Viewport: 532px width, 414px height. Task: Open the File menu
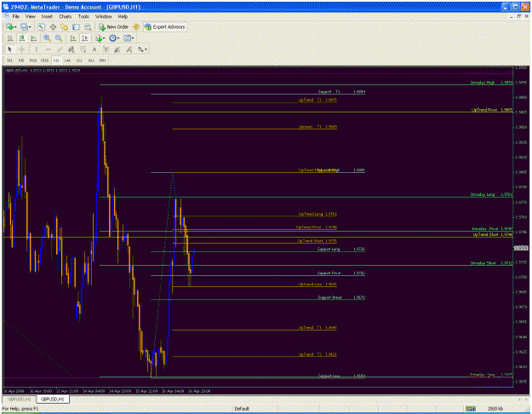[15, 16]
